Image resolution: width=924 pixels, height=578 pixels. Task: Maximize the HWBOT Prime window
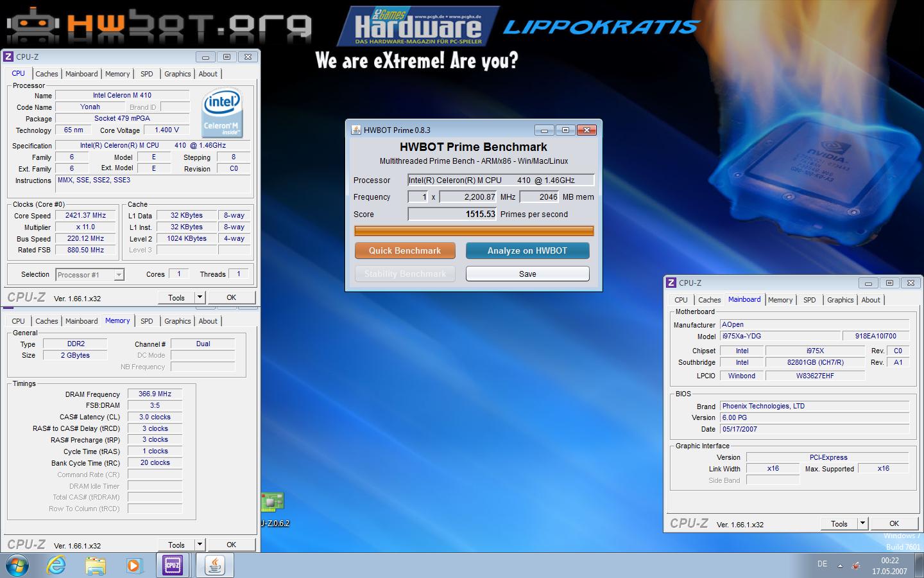pyautogui.click(x=565, y=130)
